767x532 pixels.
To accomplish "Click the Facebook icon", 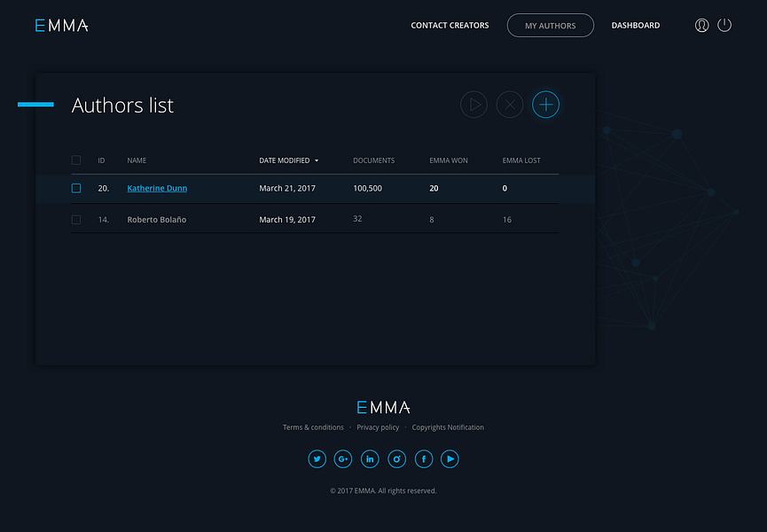I will click(x=423, y=458).
